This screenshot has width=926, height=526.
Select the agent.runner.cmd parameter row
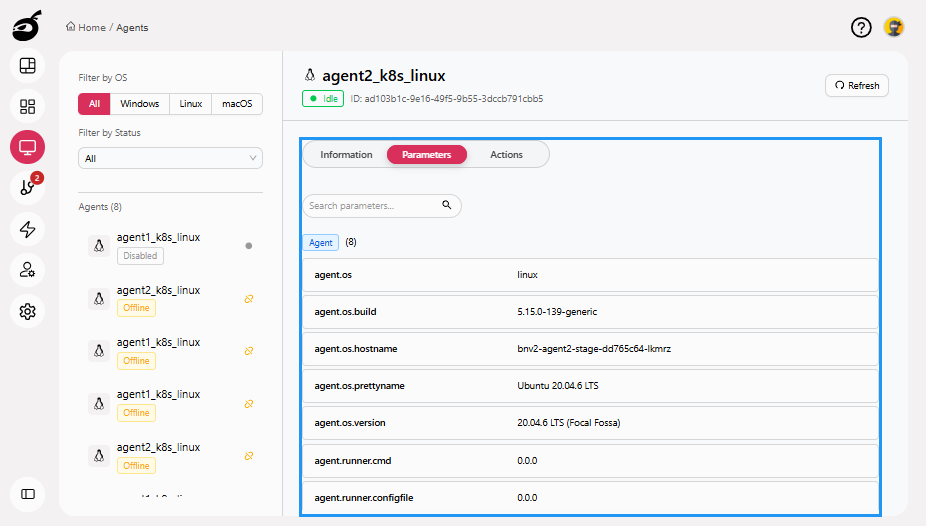pyautogui.click(x=590, y=461)
